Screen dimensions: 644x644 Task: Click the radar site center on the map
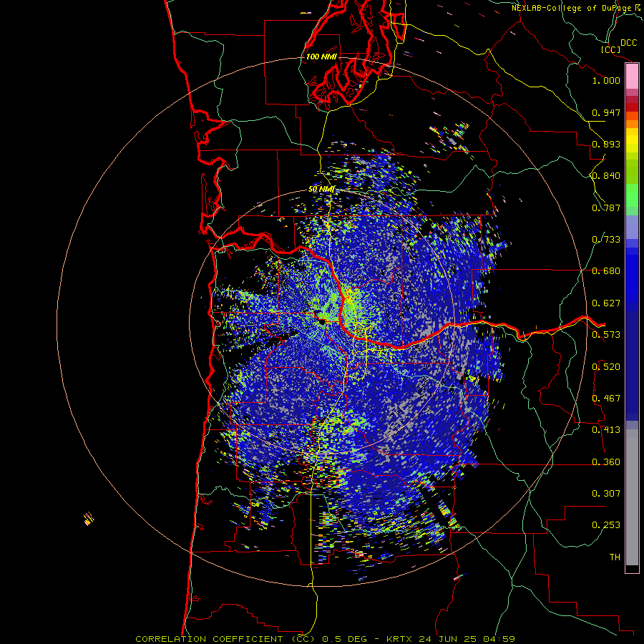321,321
